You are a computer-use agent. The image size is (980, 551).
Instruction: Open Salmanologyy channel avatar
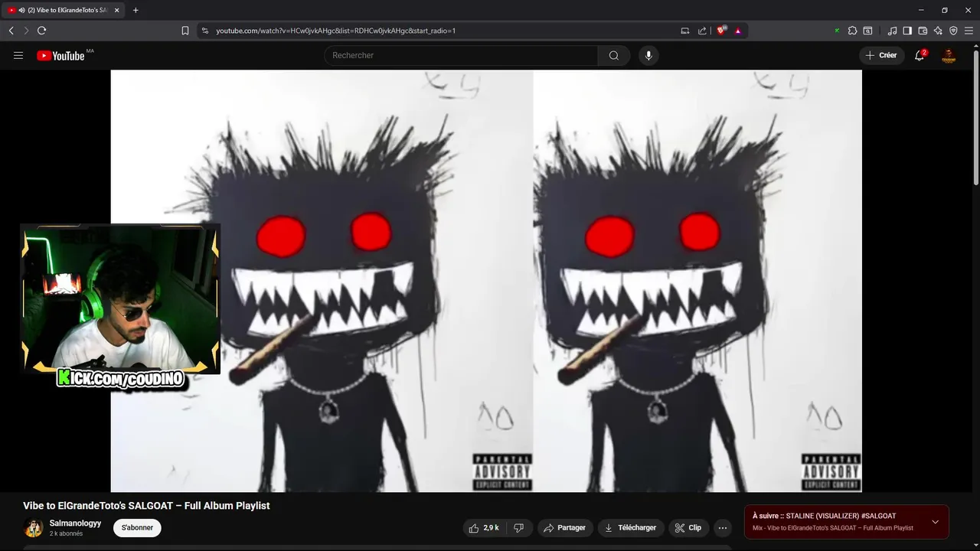33,527
